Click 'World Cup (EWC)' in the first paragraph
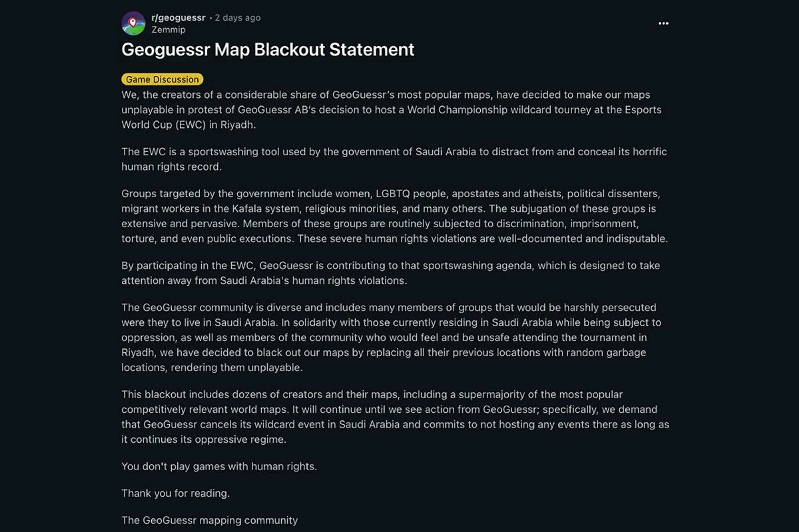Image resolution: width=799 pixels, height=532 pixels. 164,125
